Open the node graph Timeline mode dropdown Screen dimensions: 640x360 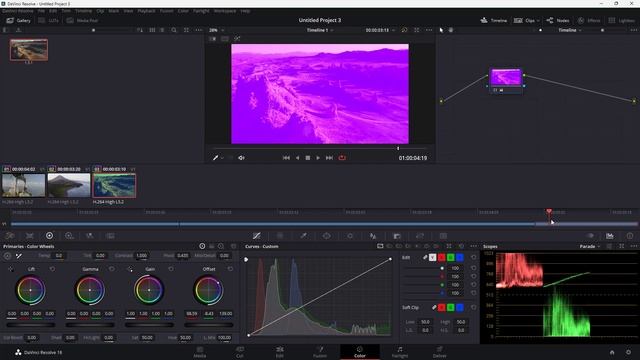click(570, 30)
